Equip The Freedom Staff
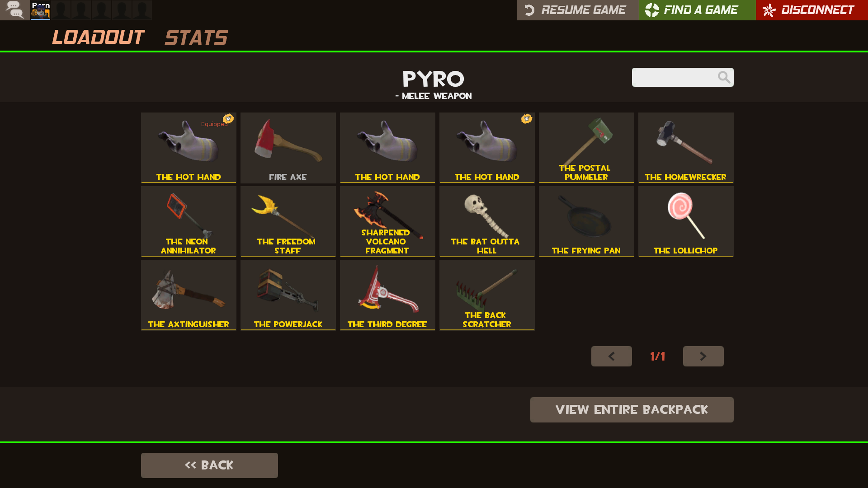The image size is (868, 488). click(x=288, y=221)
